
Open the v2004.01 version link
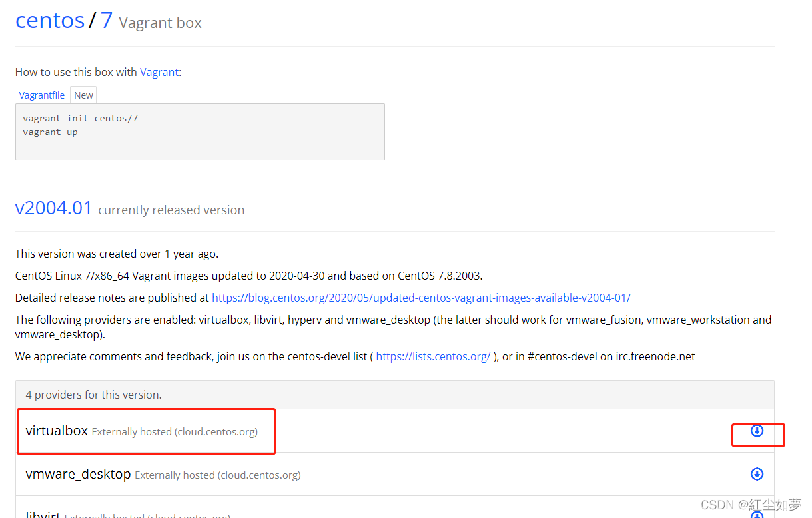pyautogui.click(x=54, y=208)
